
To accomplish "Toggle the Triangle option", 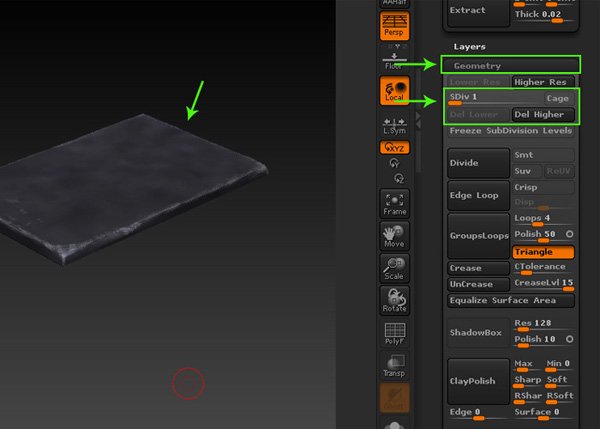I will coord(543,252).
